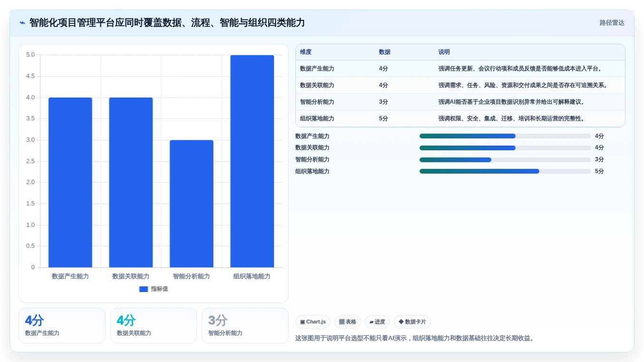Click the 3分 value in the table
This screenshot has height=362, width=644.
click(383, 102)
